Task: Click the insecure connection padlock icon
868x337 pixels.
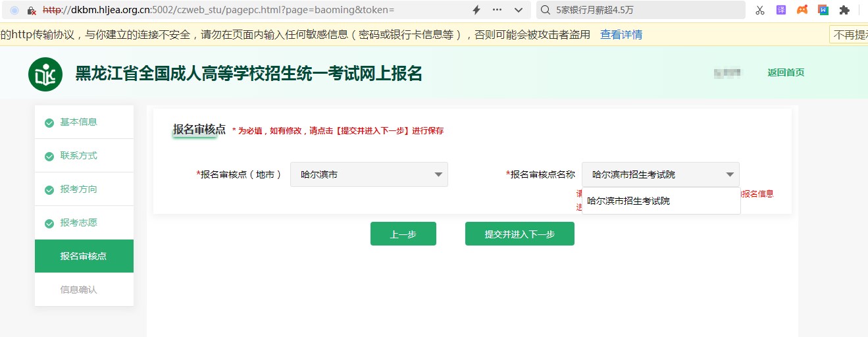Action: click(32, 11)
